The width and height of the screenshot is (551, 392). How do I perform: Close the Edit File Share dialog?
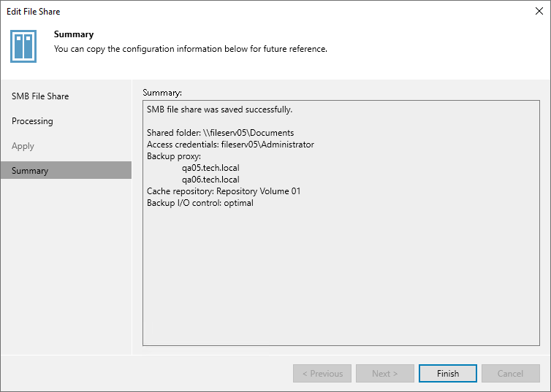(539, 11)
